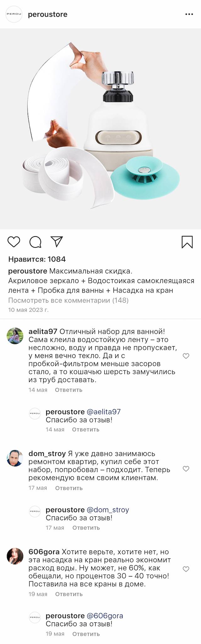201x644 pixels.
Task: Reply to aelita97's comment
Action: (x=68, y=390)
